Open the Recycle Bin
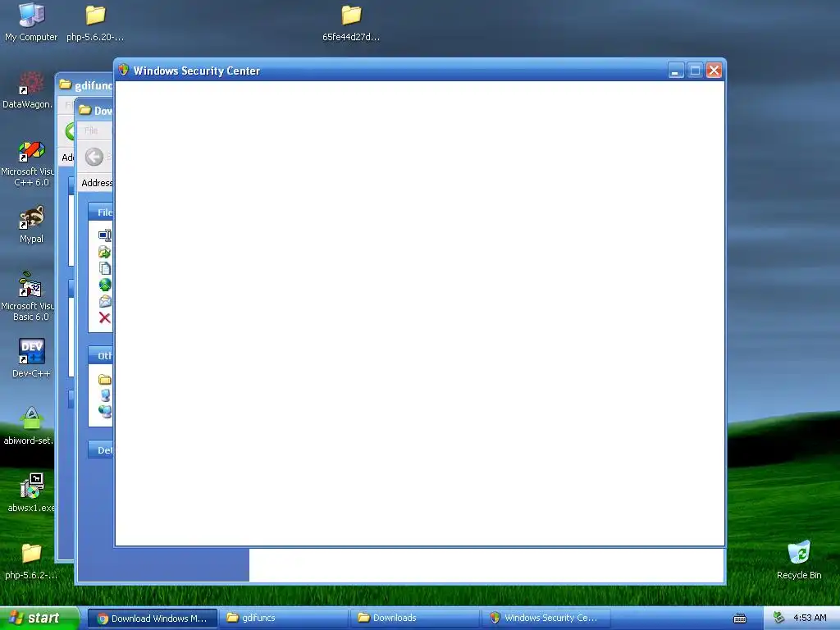The height and width of the screenshot is (630, 840). (799, 559)
